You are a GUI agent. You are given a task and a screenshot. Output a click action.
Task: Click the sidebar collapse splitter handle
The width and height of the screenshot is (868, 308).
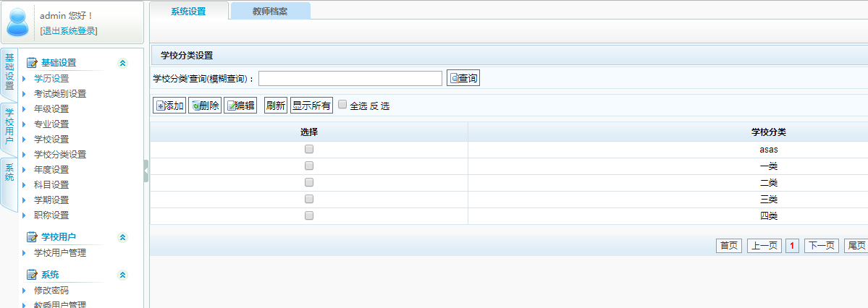tap(146, 171)
